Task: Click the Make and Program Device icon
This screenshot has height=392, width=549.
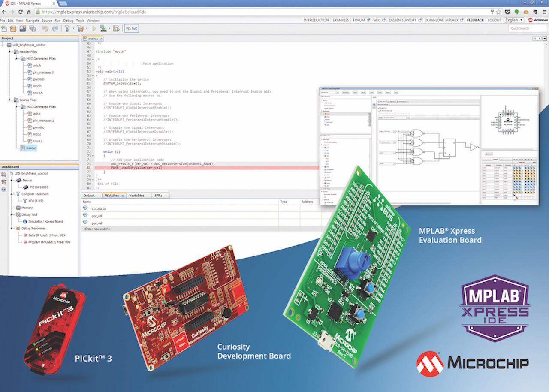Action: [103, 29]
